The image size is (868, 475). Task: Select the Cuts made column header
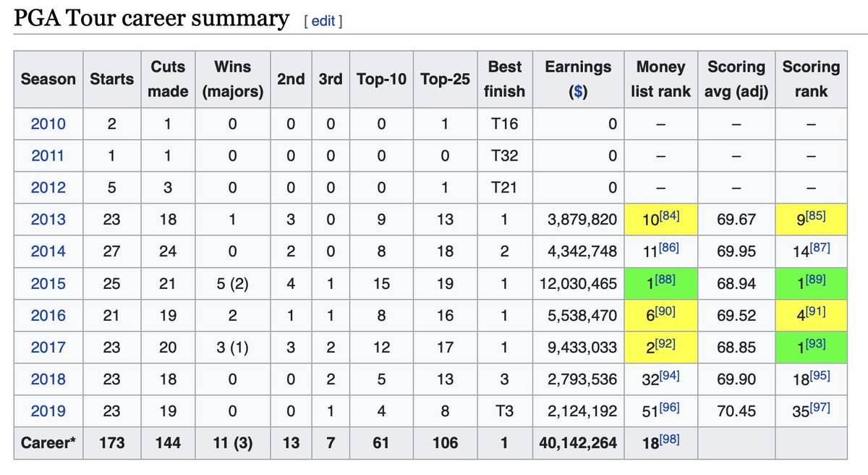coord(168,79)
